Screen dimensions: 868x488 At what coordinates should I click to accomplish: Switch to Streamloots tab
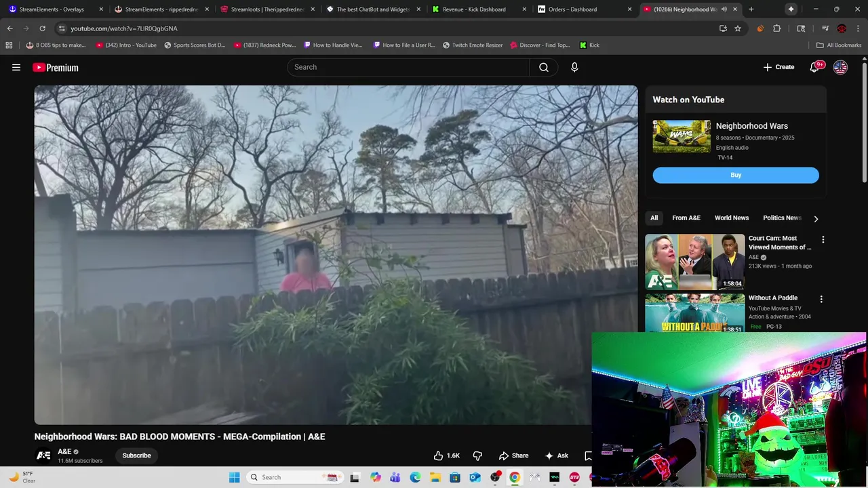[x=266, y=9]
